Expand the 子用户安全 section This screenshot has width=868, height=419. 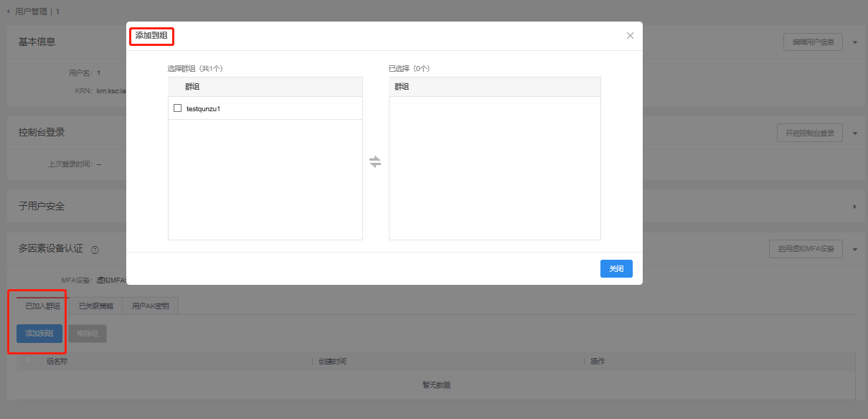point(854,207)
